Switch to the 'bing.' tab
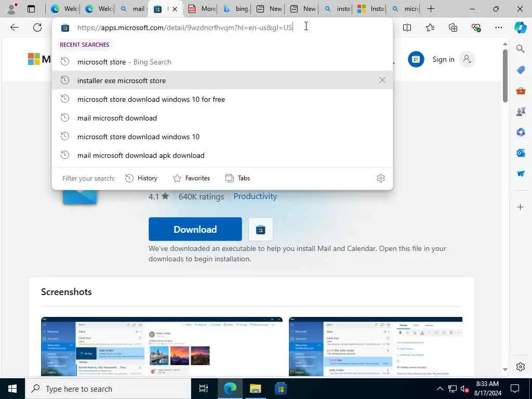Screen dimensions: 532x399 [235, 9]
